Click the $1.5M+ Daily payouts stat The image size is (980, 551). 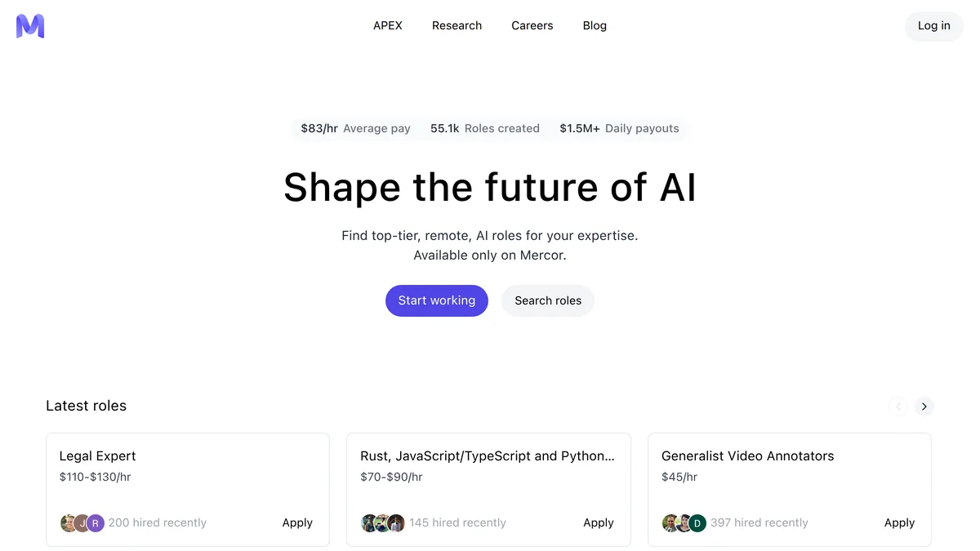coord(619,128)
